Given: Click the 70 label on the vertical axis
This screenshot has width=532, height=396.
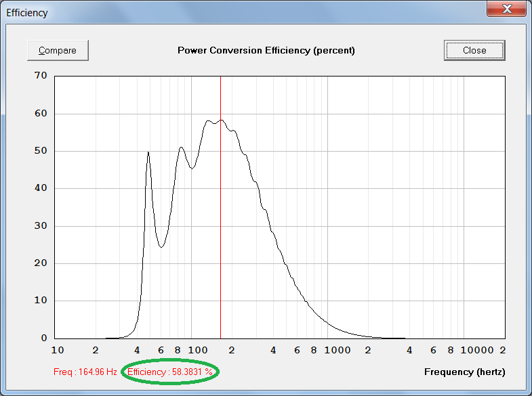Looking at the screenshot, I should [41, 75].
